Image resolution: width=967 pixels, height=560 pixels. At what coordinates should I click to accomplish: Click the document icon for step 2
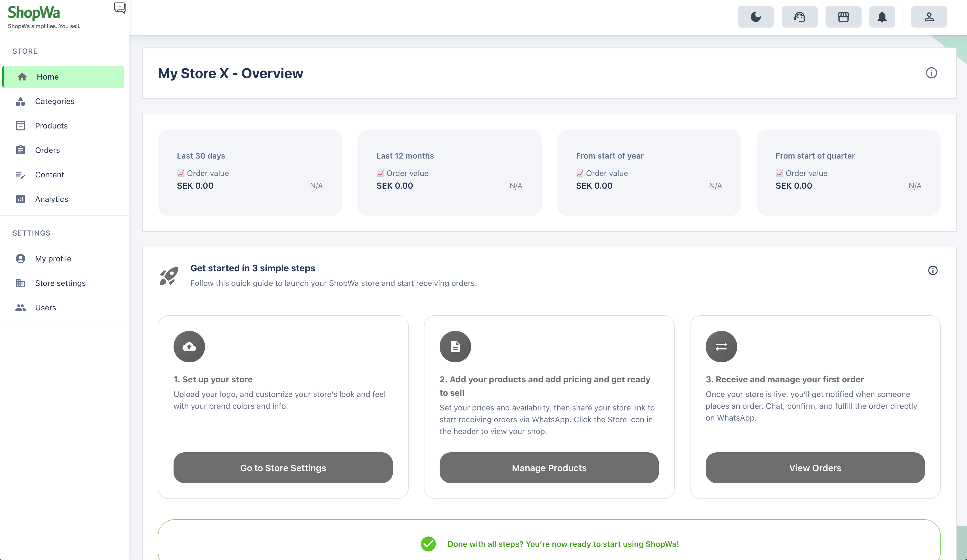coord(455,346)
